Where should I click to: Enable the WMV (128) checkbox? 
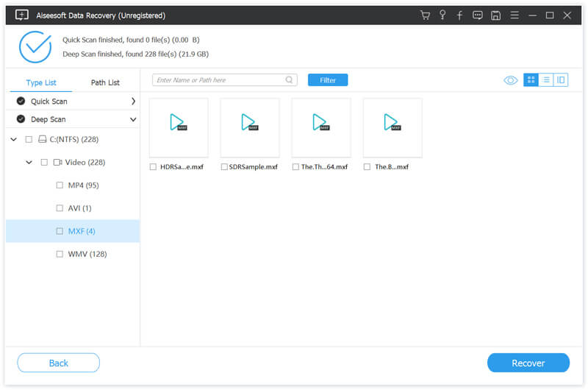(60, 254)
